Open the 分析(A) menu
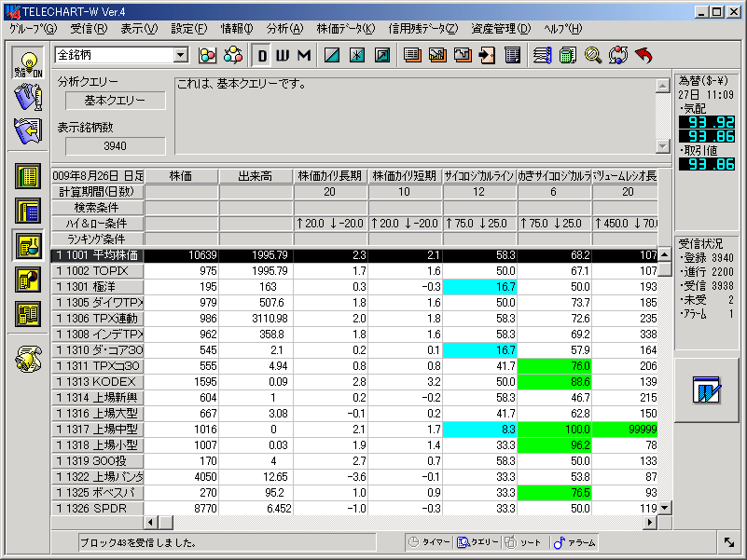 (284, 29)
